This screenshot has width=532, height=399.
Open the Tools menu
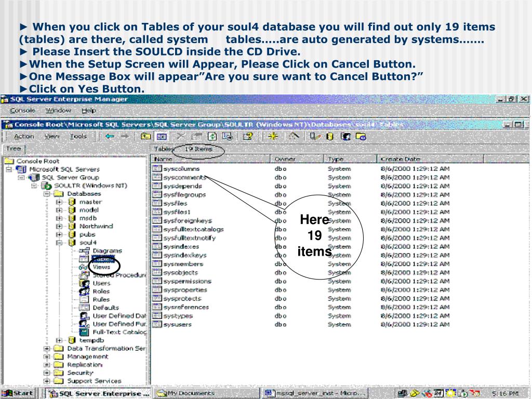[78, 137]
